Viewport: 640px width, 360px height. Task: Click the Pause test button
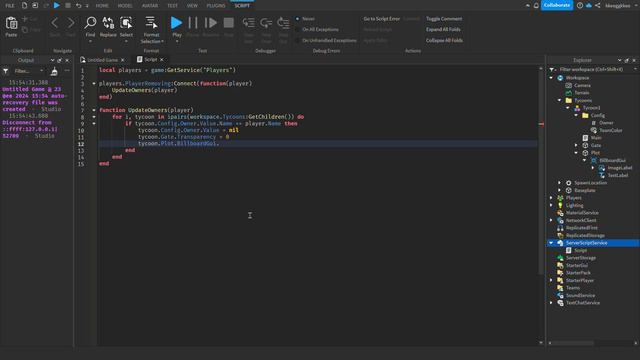tap(193, 23)
